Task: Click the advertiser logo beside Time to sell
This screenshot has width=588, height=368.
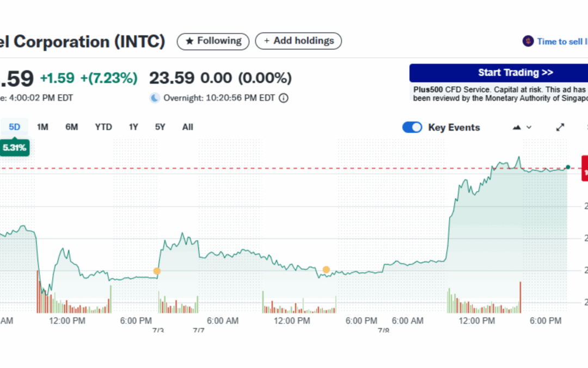Action: (528, 41)
